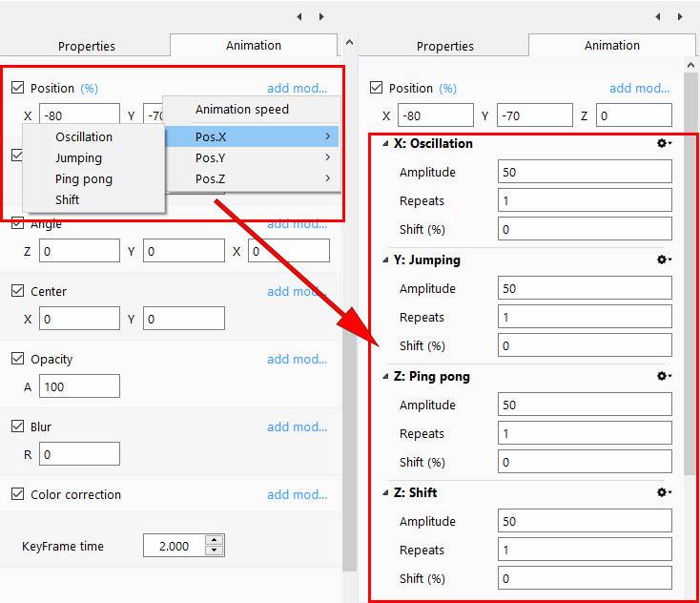Expand the Pos.Y submenu
Image resolution: width=700 pixels, height=603 pixels.
pyautogui.click(x=251, y=157)
